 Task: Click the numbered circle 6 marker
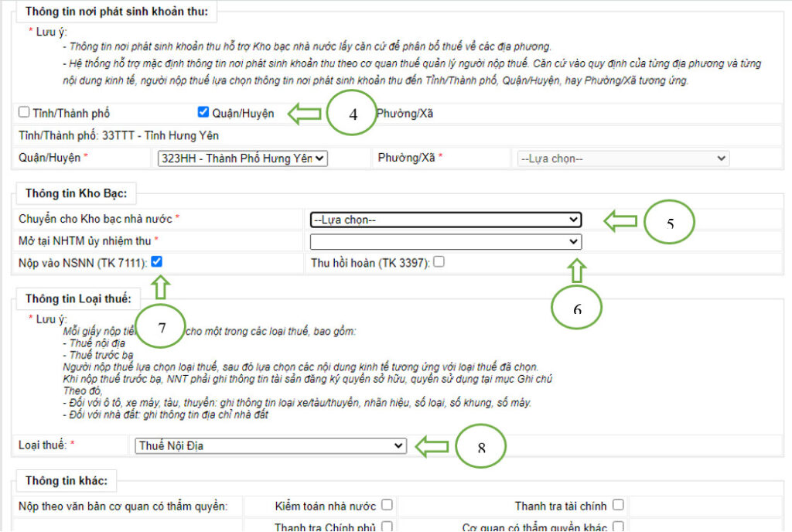click(577, 306)
